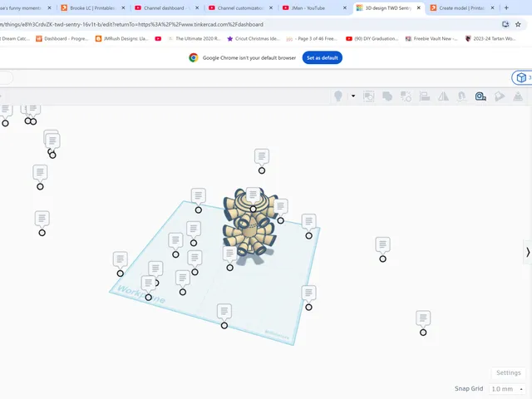This screenshot has width=532, height=399.
Task: Open the Settings button near Snap Grid
Action: (x=508, y=372)
